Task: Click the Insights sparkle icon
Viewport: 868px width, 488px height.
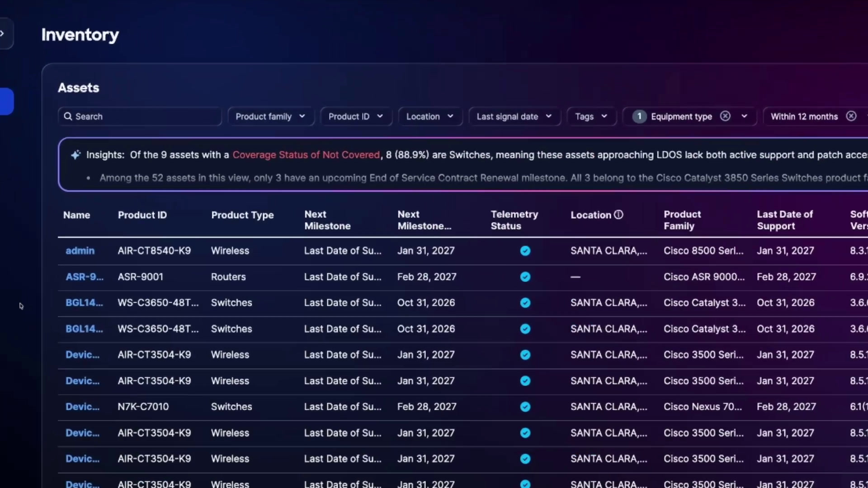Action: pos(75,155)
